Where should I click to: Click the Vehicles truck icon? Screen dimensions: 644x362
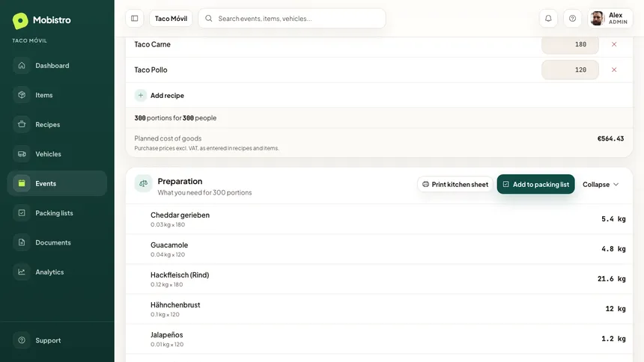click(22, 154)
